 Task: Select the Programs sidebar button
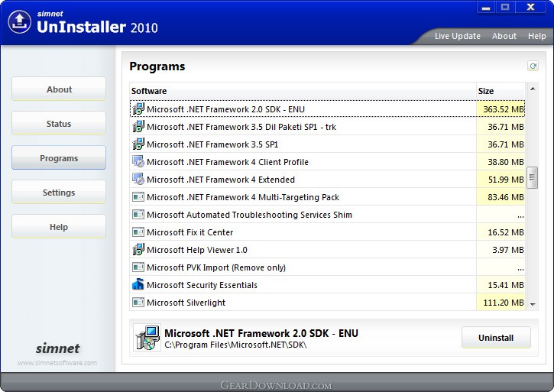pos(59,157)
